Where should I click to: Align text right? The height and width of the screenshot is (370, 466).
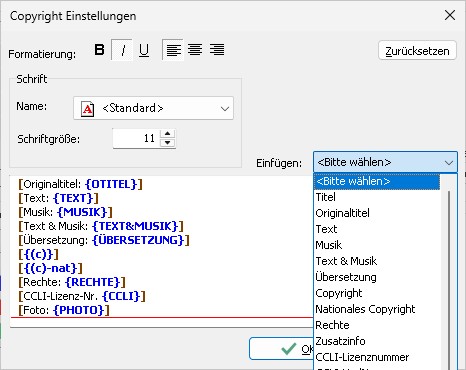click(x=217, y=50)
